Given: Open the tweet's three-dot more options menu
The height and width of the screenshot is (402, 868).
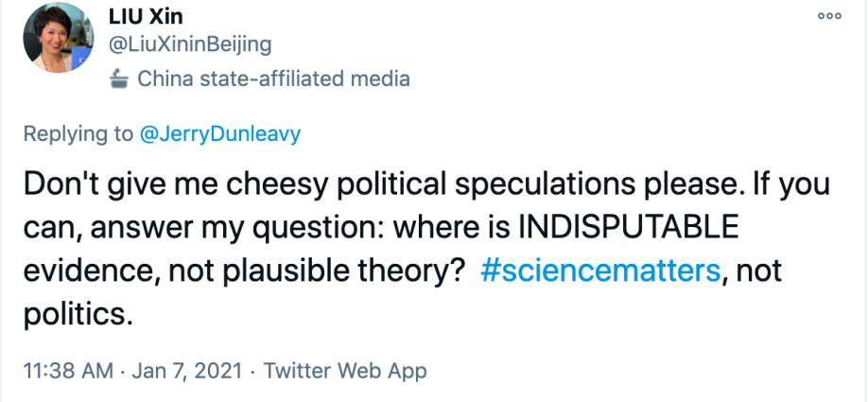Looking at the screenshot, I should (829, 16).
